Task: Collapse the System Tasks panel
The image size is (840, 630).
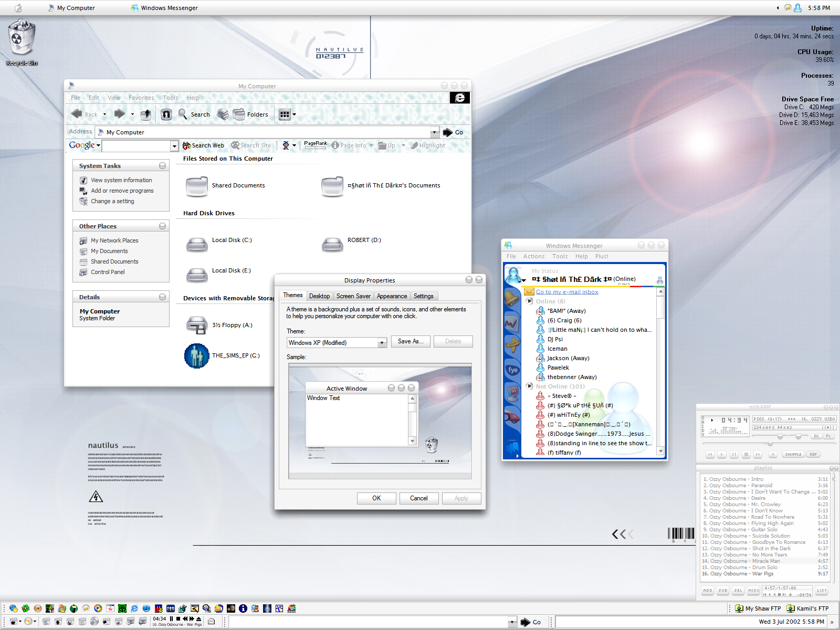Action: pyautogui.click(x=163, y=166)
